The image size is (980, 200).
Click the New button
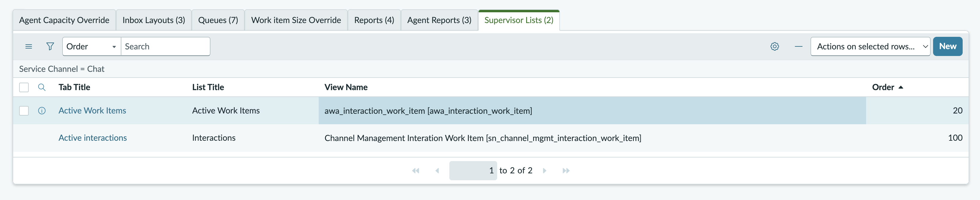coord(947,46)
